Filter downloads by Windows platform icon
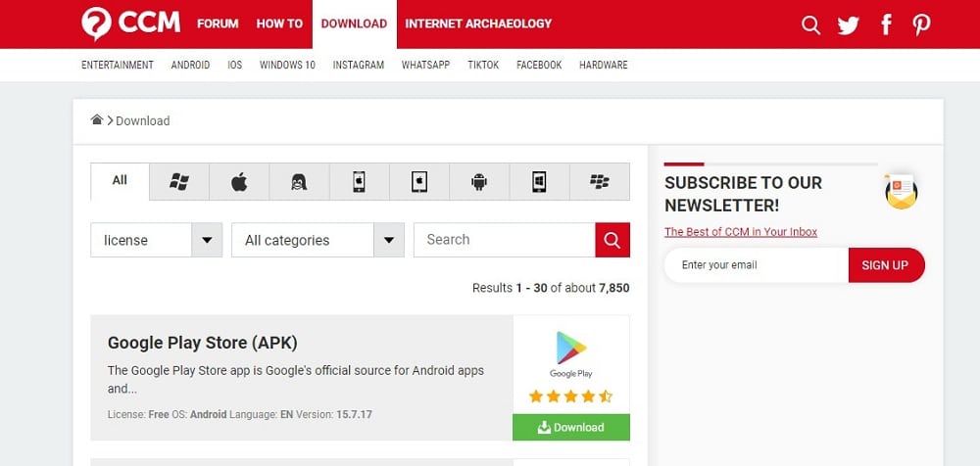The image size is (980, 466). 179,182
